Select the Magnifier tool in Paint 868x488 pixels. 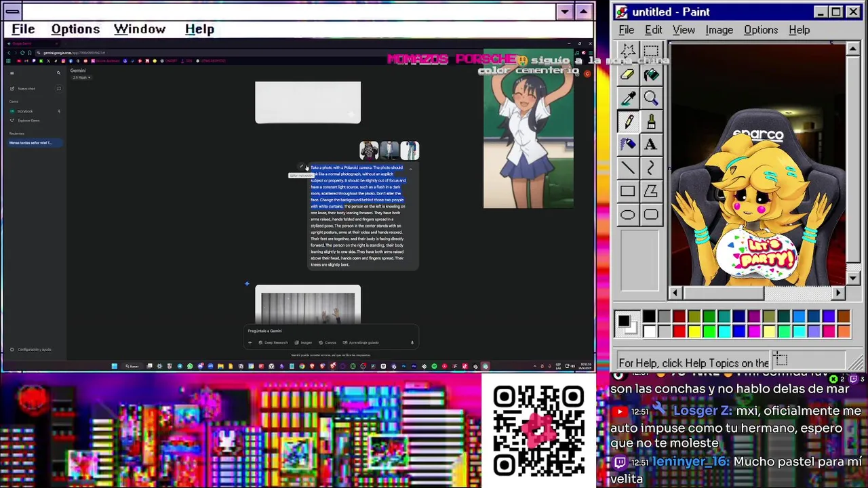pyautogui.click(x=651, y=98)
